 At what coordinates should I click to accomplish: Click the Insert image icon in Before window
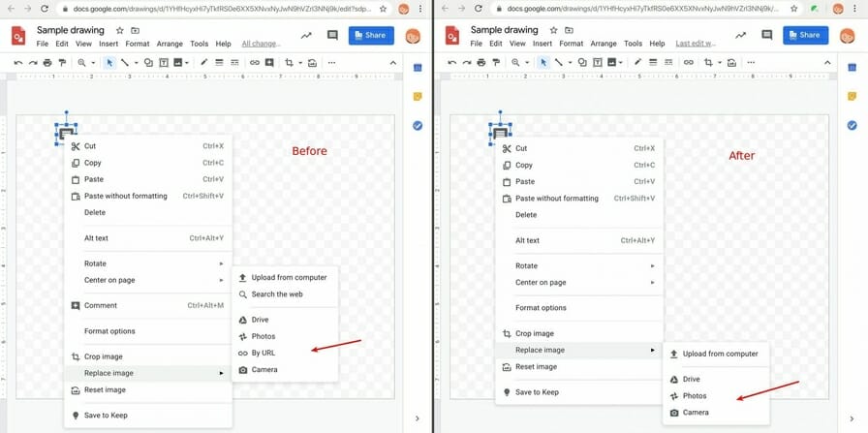click(x=178, y=63)
